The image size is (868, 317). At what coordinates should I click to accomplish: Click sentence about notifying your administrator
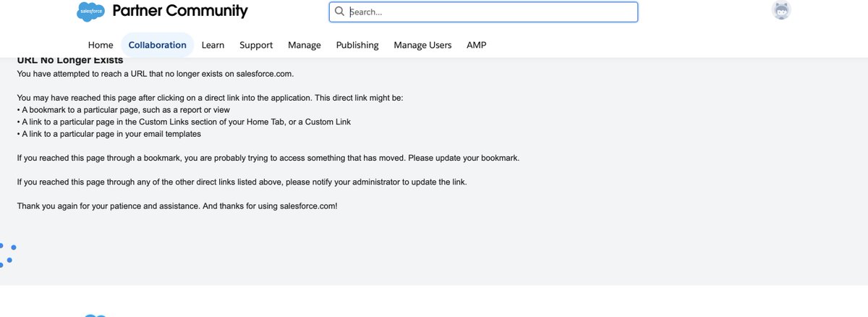(x=242, y=182)
